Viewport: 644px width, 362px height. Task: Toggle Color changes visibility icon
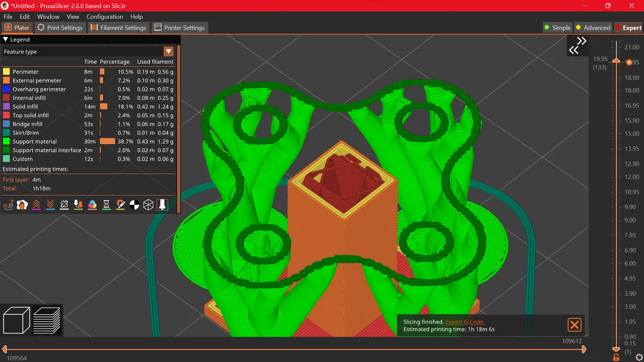(x=92, y=205)
